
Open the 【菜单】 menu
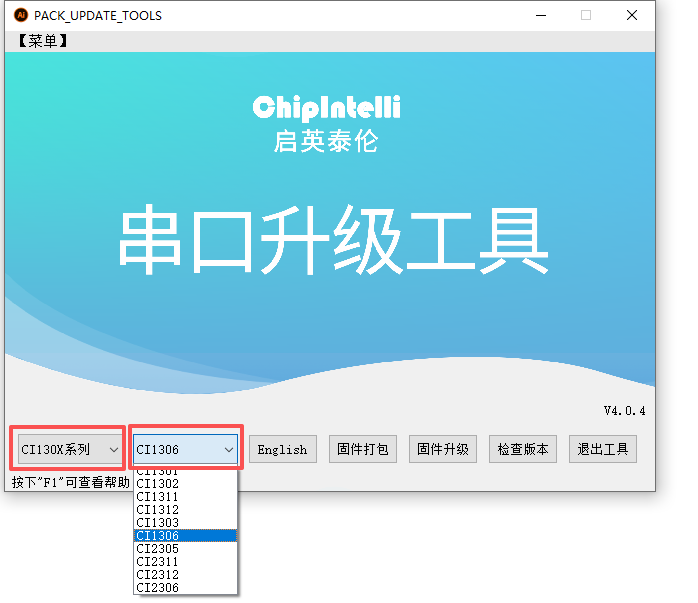pos(41,41)
